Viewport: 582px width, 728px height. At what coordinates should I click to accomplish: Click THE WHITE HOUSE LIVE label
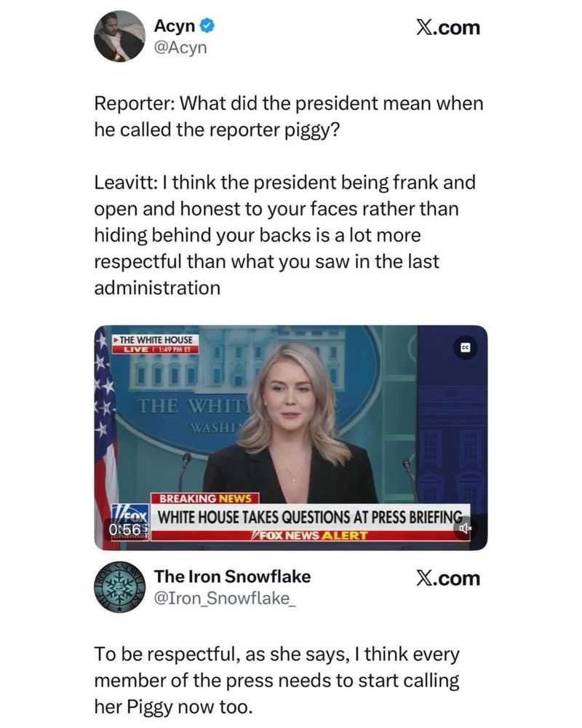click(x=156, y=344)
